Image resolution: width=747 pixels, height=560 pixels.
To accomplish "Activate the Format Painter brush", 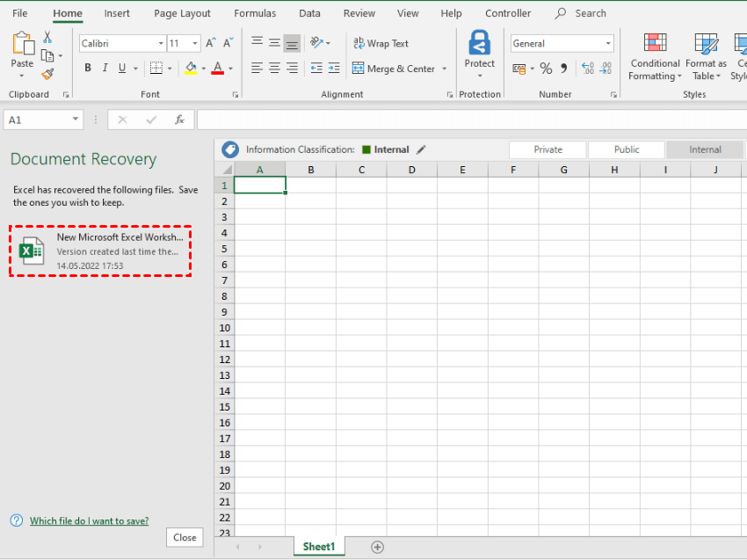I will (47, 74).
